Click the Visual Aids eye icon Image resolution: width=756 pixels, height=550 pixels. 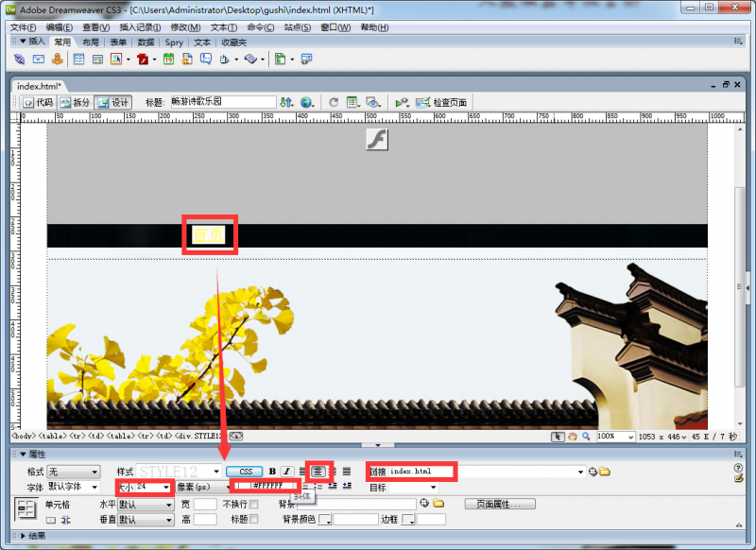[x=372, y=102]
